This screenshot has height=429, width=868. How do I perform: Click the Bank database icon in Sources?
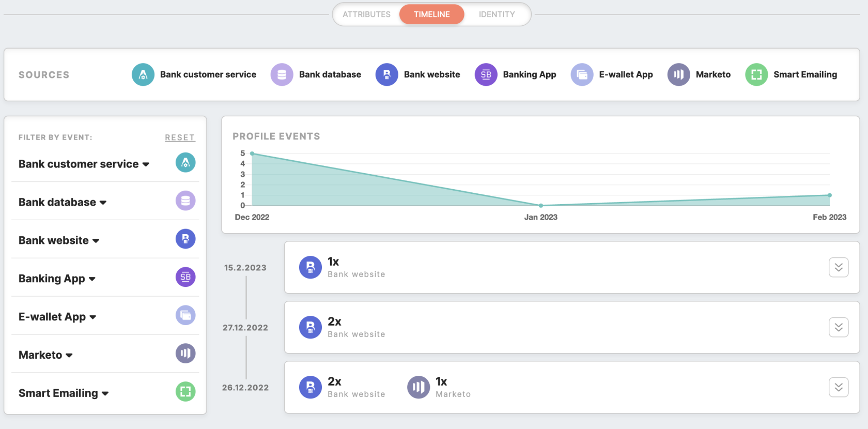[x=282, y=74]
